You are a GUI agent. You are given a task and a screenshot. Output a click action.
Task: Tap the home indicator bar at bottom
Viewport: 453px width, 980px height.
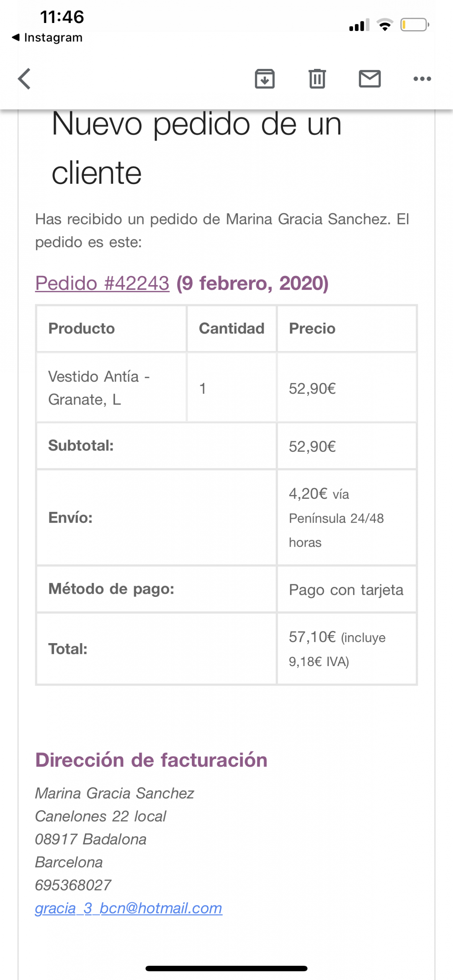click(226, 969)
